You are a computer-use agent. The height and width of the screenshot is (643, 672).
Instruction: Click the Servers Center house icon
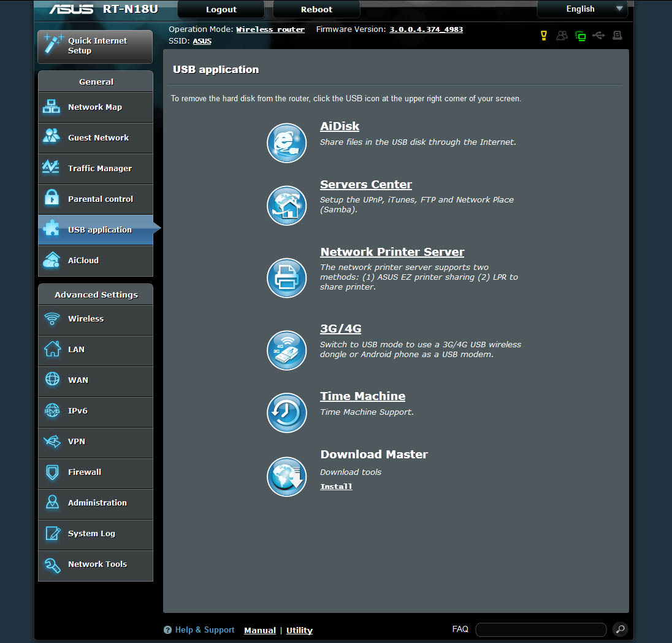[x=286, y=206]
